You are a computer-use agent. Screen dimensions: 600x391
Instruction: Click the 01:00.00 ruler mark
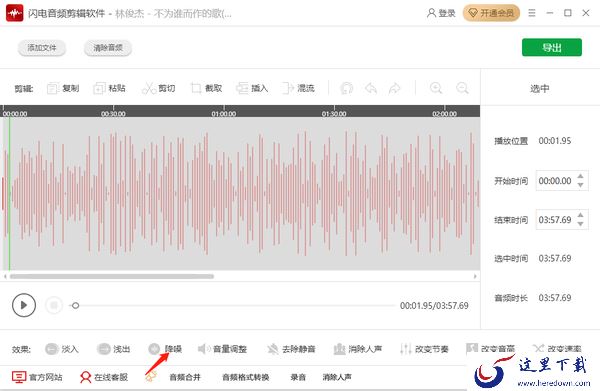[224, 114]
